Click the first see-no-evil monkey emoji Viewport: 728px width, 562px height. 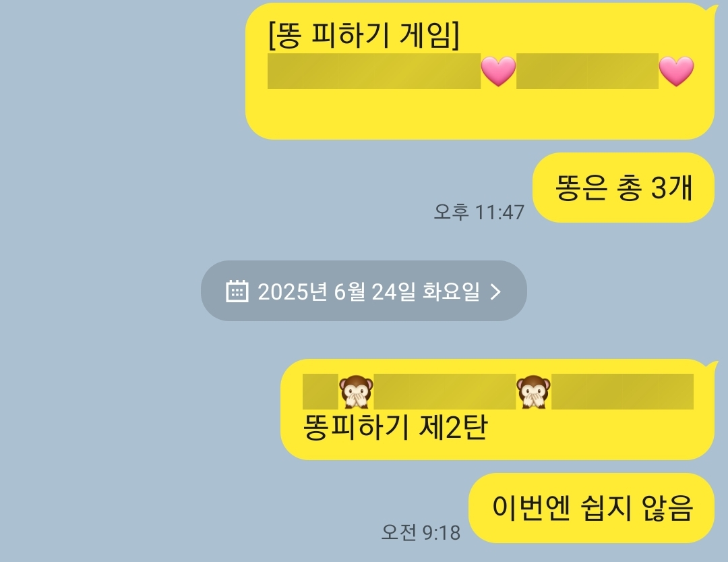coord(356,392)
